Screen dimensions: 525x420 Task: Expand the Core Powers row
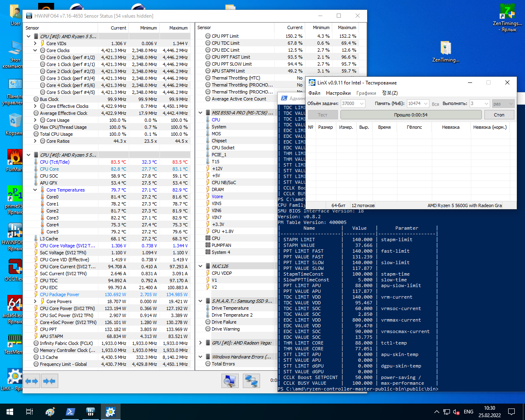[x=35, y=301]
